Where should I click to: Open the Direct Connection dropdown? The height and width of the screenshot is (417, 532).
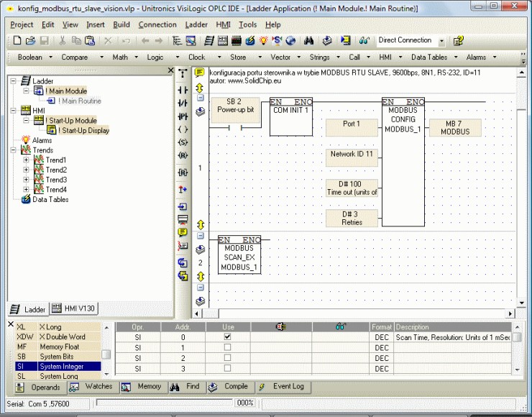tap(441, 41)
